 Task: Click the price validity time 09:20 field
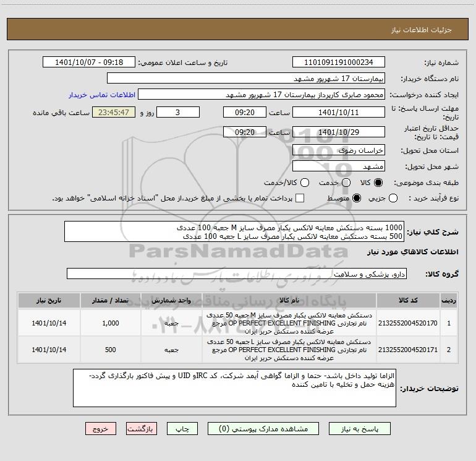245,132
